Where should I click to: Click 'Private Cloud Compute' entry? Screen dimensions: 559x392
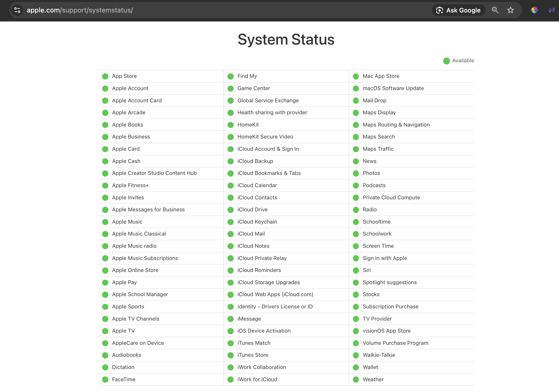391,198
